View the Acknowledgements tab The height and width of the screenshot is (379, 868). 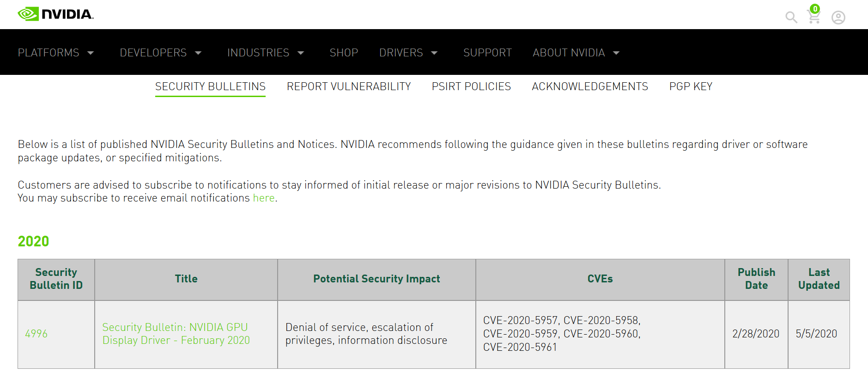(590, 86)
